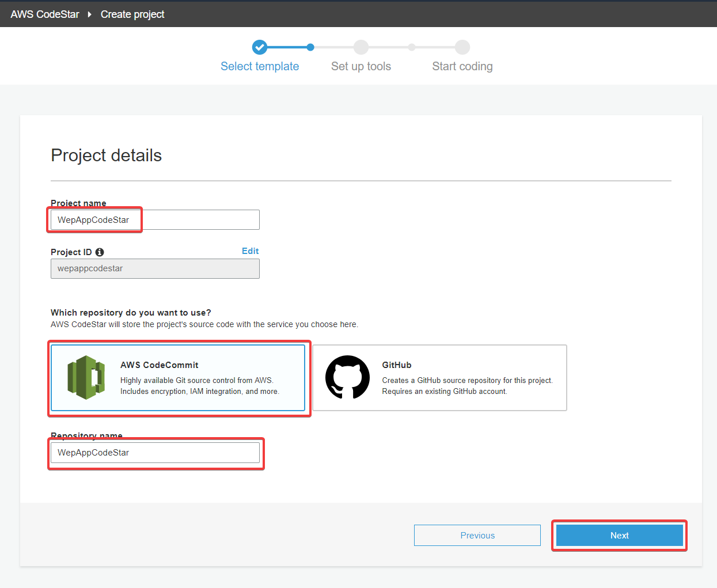This screenshot has height=588, width=717.
Task: Click the Start coding step circle
Action: coord(462,47)
